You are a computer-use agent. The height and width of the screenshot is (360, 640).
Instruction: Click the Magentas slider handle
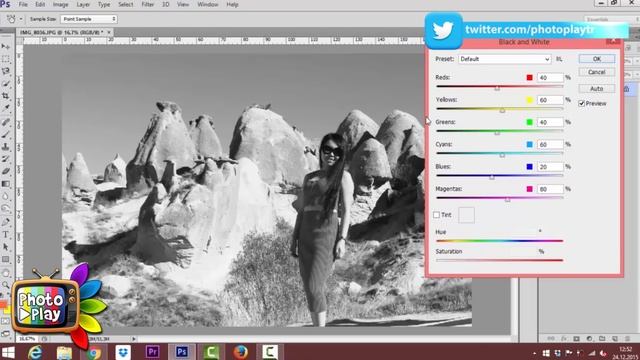click(507, 200)
